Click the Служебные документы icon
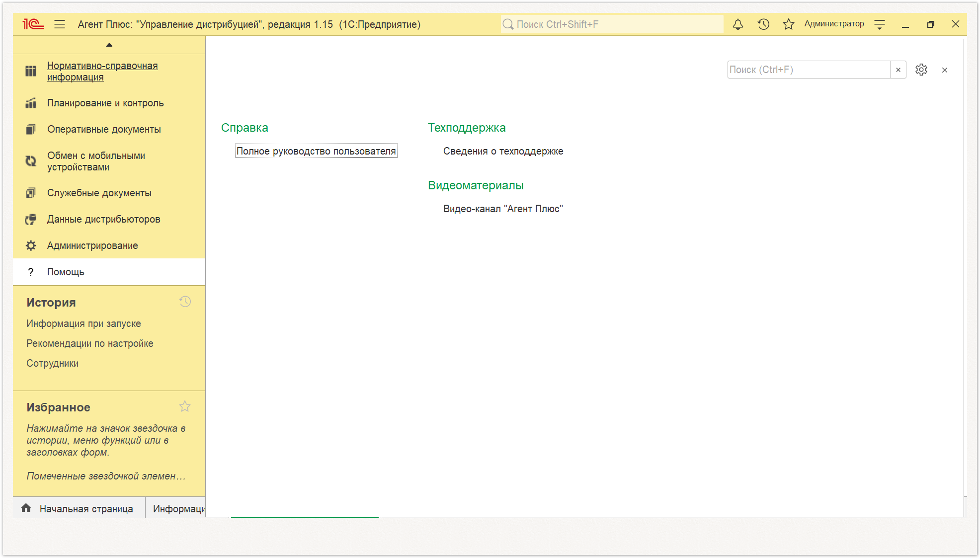The height and width of the screenshot is (558, 980). 31,193
